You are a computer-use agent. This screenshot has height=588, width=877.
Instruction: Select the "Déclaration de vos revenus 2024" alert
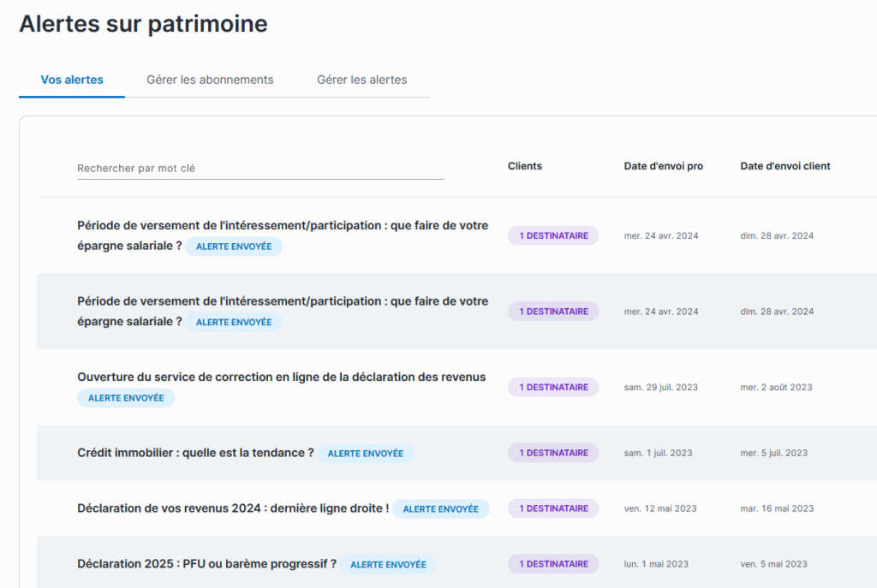[233, 508]
